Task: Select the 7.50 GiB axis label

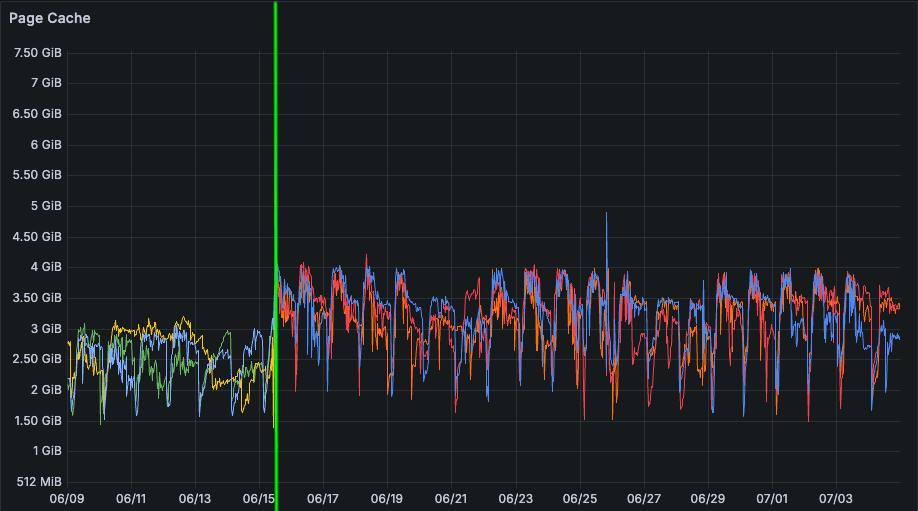Action: click(37, 53)
